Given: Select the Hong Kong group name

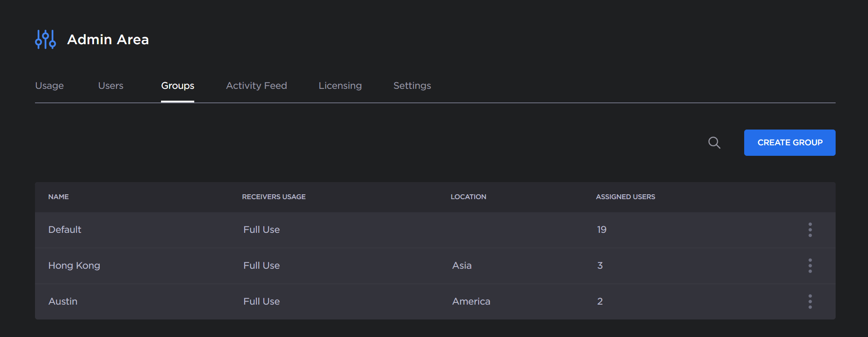Looking at the screenshot, I should [74, 266].
